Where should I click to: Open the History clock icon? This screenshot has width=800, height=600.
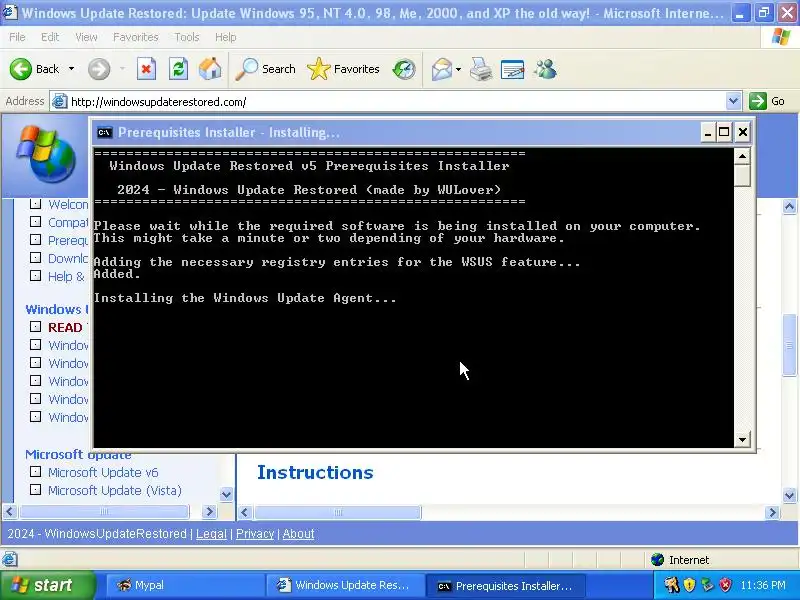pyautogui.click(x=404, y=69)
